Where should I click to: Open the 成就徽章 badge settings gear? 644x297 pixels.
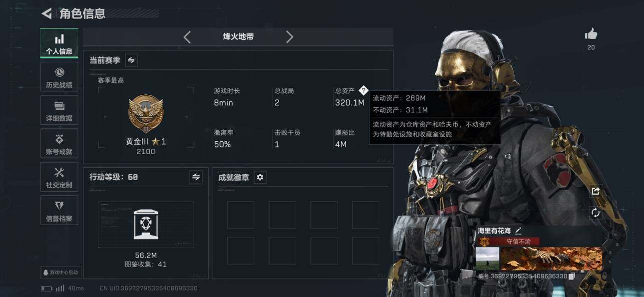coord(260,177)
